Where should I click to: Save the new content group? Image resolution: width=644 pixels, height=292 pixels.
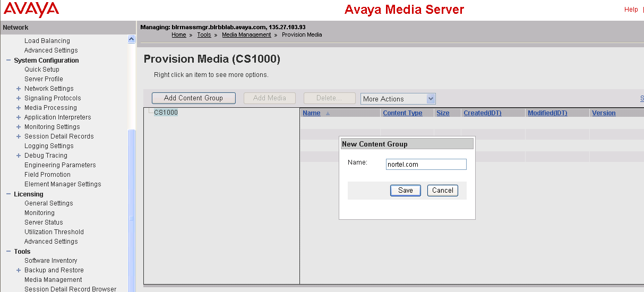click(406, 191)
